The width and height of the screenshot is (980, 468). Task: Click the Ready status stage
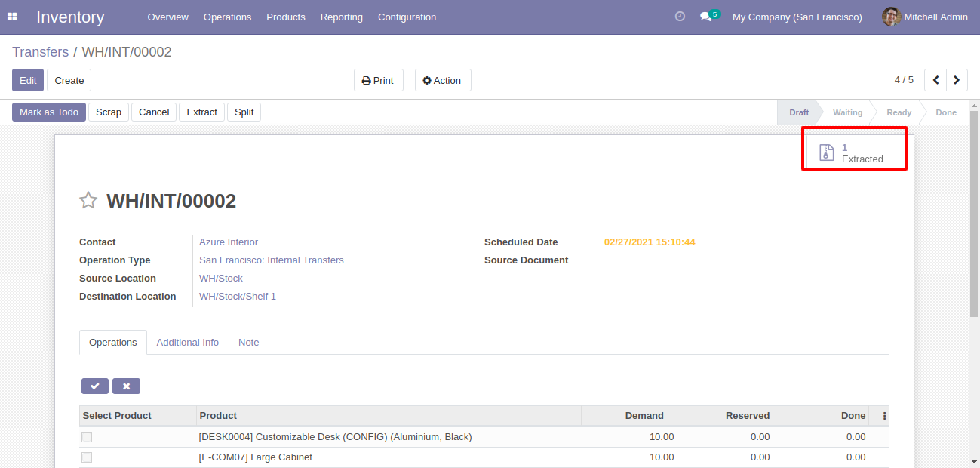(x=899, y=112)
